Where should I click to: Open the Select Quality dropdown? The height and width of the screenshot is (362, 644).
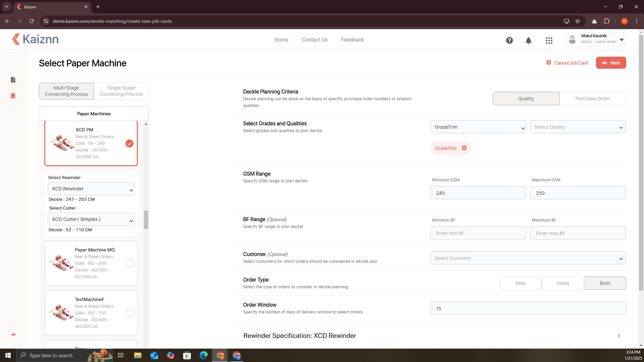[578, 127]
